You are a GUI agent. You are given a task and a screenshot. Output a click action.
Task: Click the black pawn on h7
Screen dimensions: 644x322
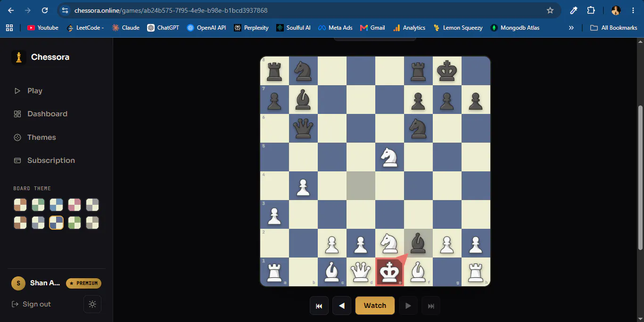(476, 101)
